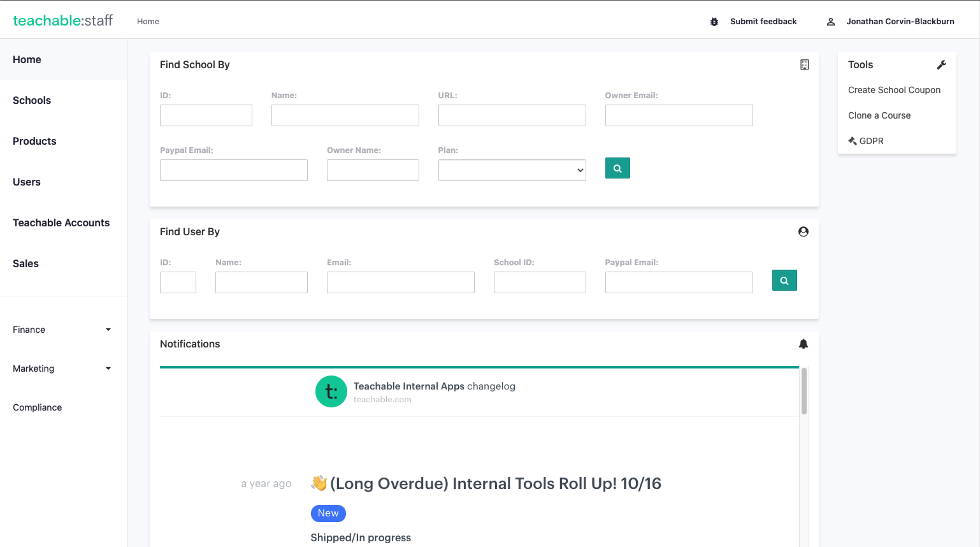
Task: Open Users in sidebar
Action: coord(63,182)
